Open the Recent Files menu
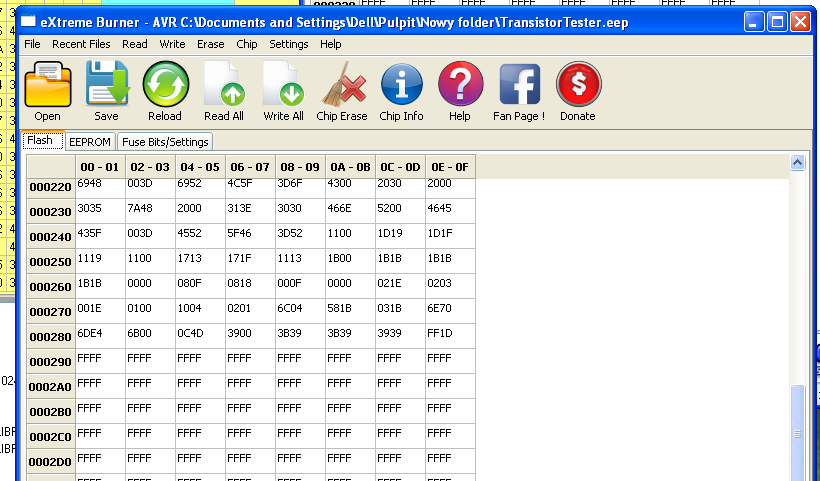The image size is (820, 481). pos(81,44)
